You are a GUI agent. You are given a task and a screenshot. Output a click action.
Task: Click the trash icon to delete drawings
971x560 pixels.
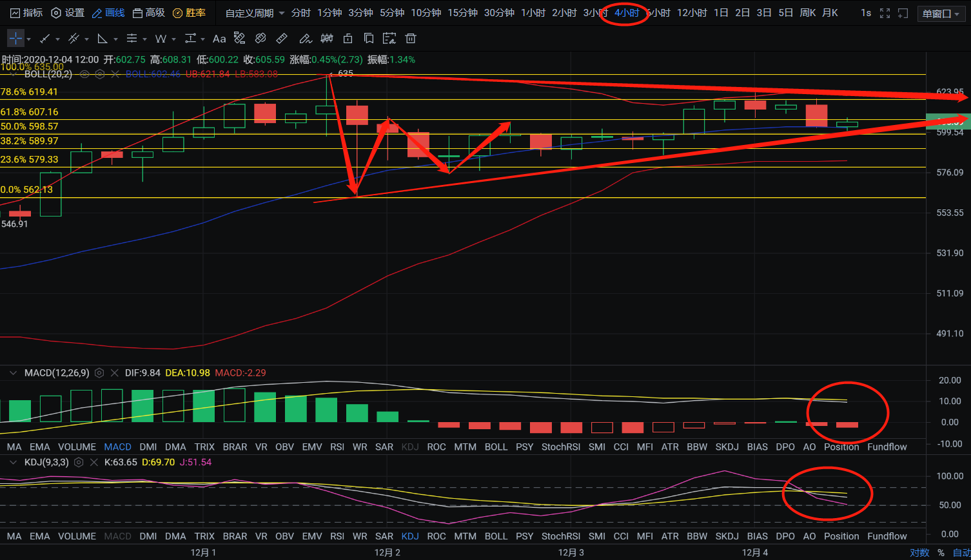coord(411,39)
